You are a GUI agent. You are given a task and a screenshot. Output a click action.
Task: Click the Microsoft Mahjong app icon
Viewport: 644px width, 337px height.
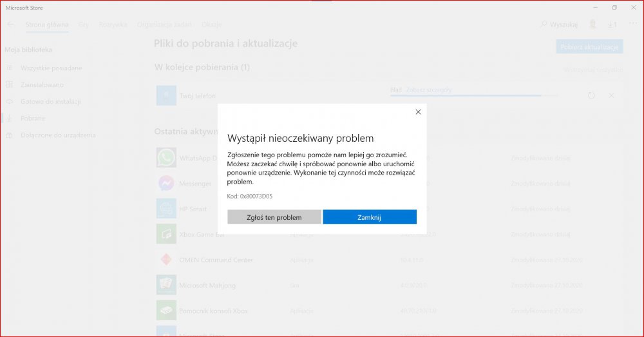pos(166,285)
